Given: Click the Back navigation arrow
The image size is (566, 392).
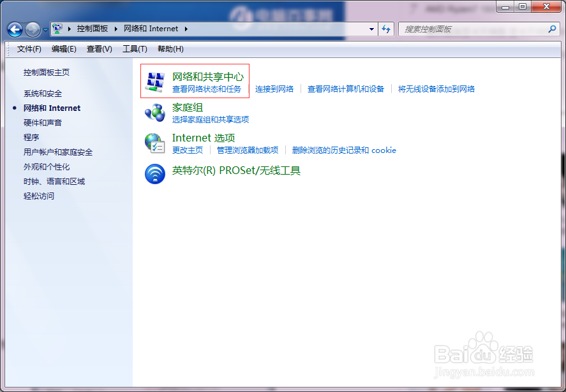Looking at the screenshot, I should 15,29.
